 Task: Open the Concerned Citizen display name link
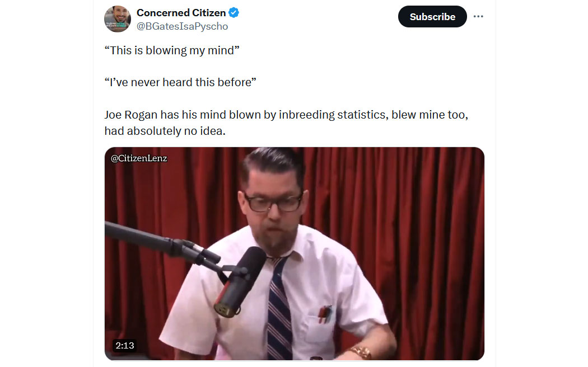[181, 13]
